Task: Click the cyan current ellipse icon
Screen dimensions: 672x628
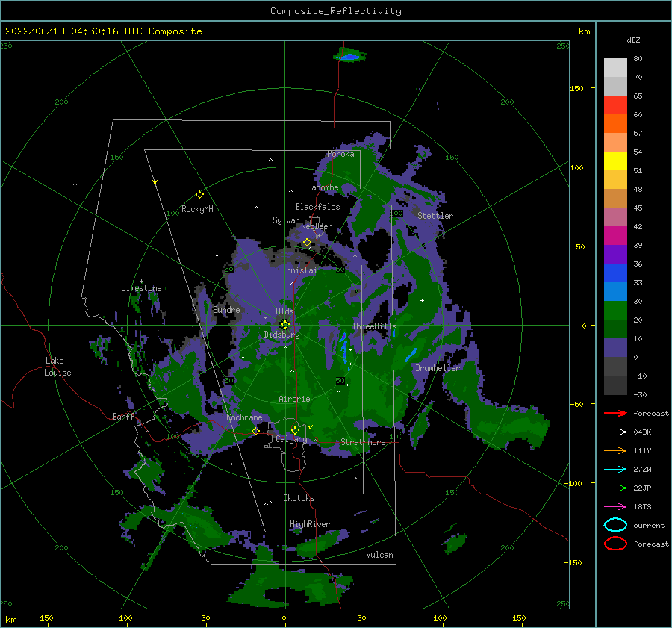Action: (615, 525)
